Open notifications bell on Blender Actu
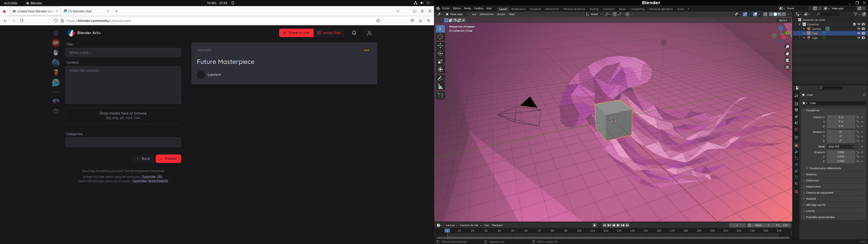868x244 pixels. pyautogui.click(x=354, y=33)
